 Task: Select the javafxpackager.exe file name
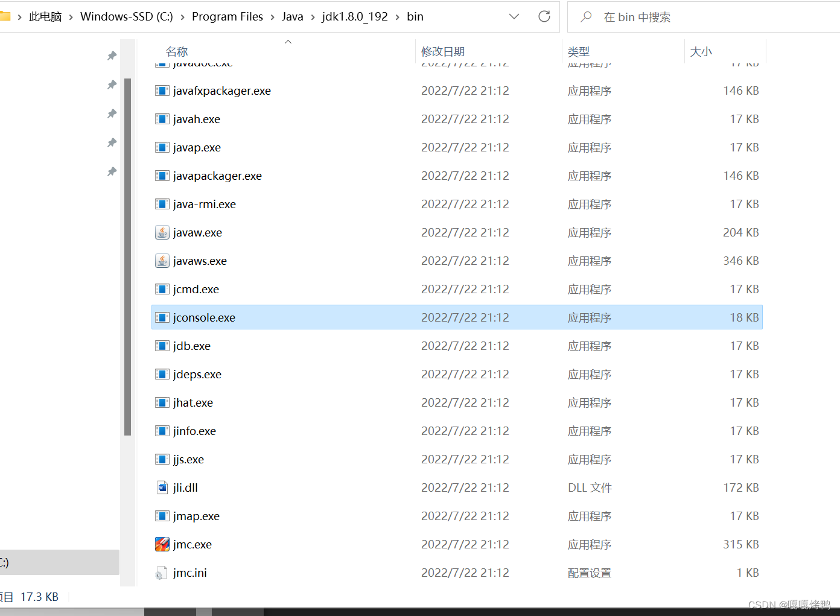pos(222,90)
